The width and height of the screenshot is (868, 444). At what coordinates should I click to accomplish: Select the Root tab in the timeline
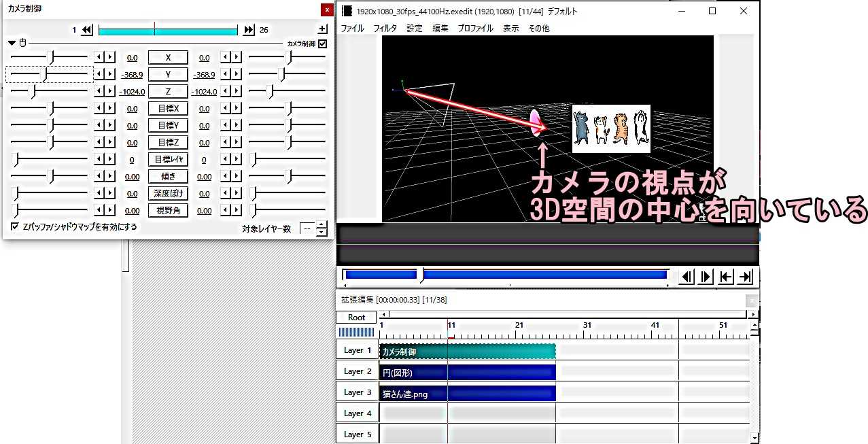coord(356,317)
